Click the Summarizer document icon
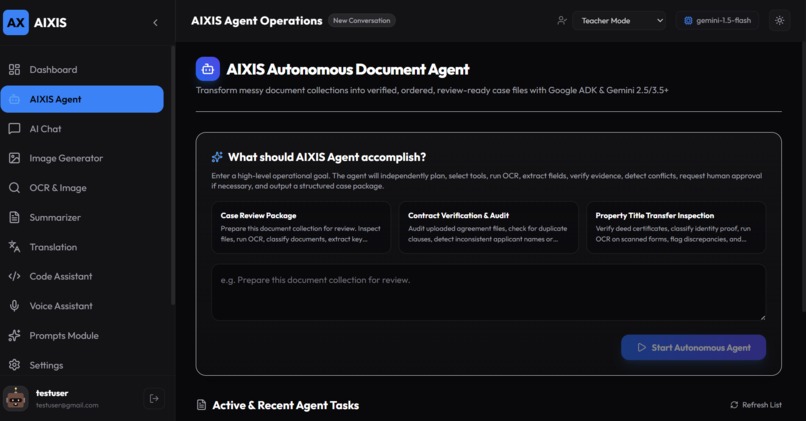The height and width of the screenshot is (421, 806). [14, 217]
